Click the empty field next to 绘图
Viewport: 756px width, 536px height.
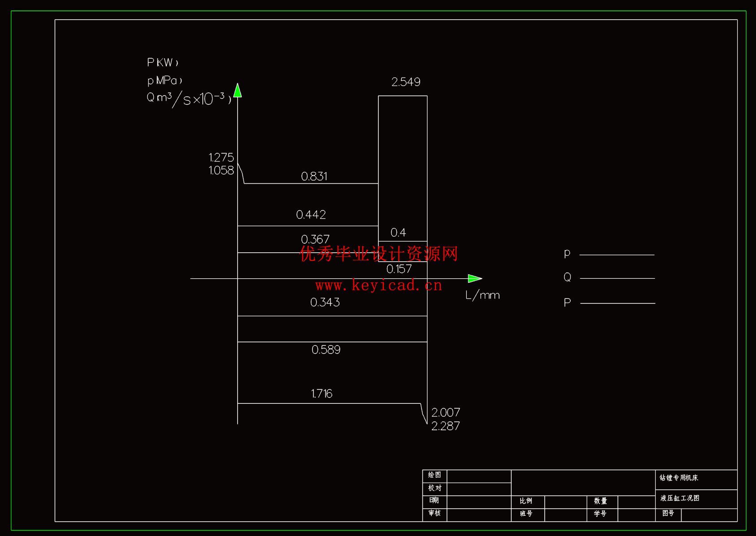pyautogui.click(x=479, y=476)
